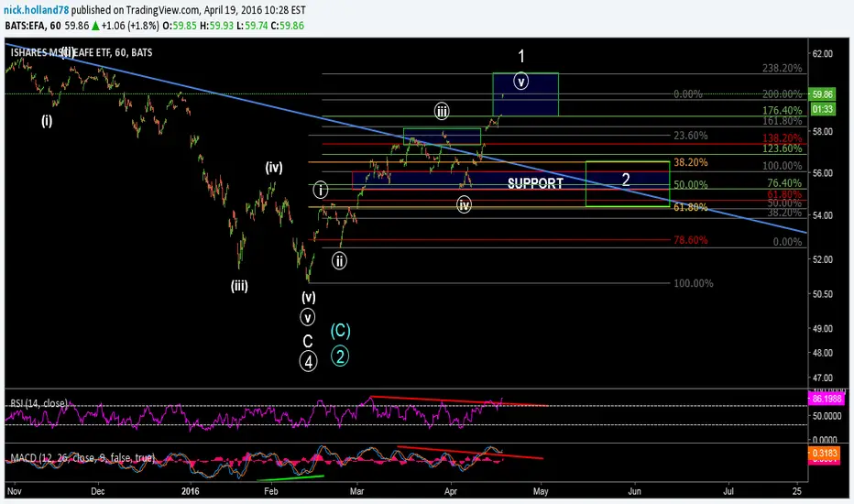Click the circled iii wave label

tap(441, 111)
